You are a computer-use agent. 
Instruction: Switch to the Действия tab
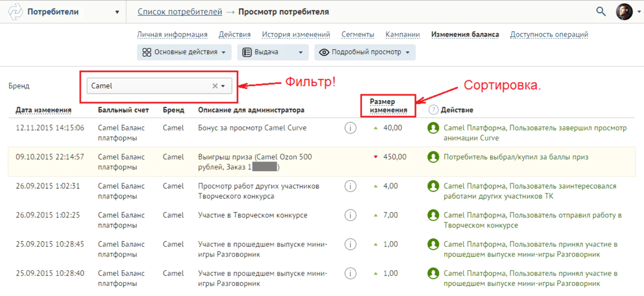pos(234,35)
